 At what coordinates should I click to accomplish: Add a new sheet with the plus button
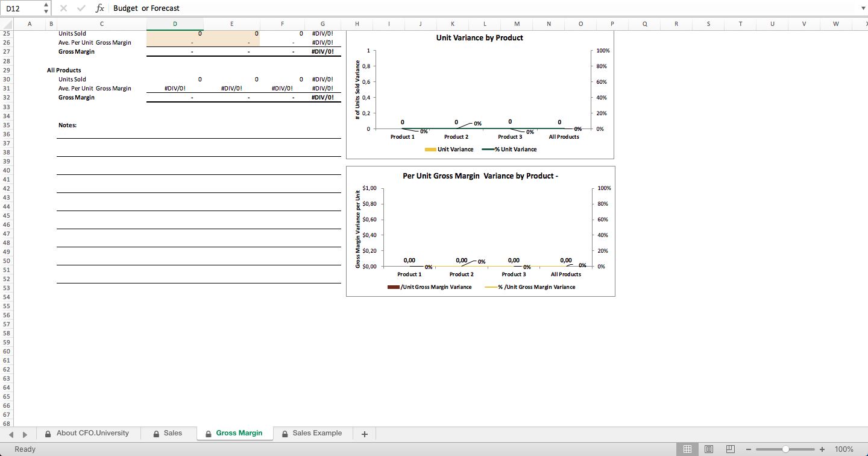[x=364, y=434]
